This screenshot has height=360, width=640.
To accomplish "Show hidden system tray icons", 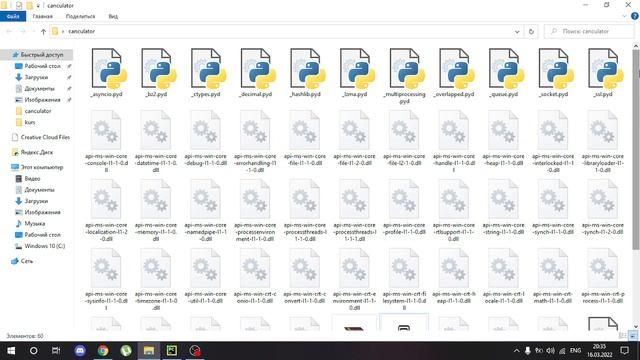I will tap(516, 351).
